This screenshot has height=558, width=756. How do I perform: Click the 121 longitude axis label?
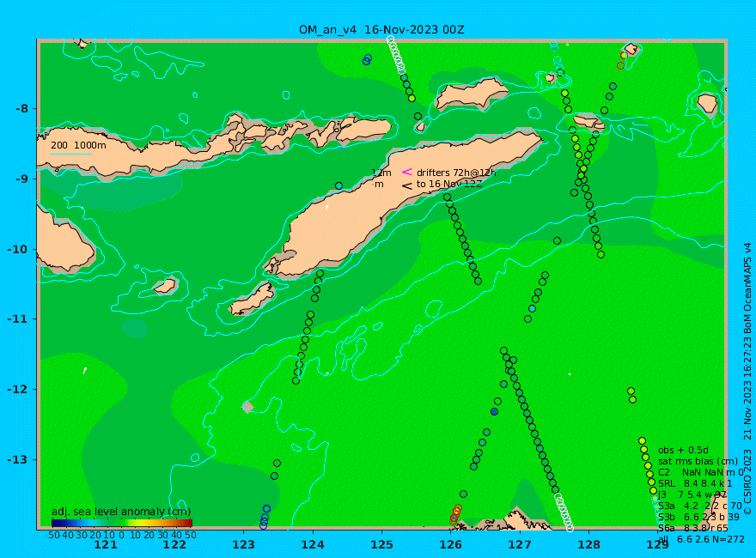coord(106,545)
